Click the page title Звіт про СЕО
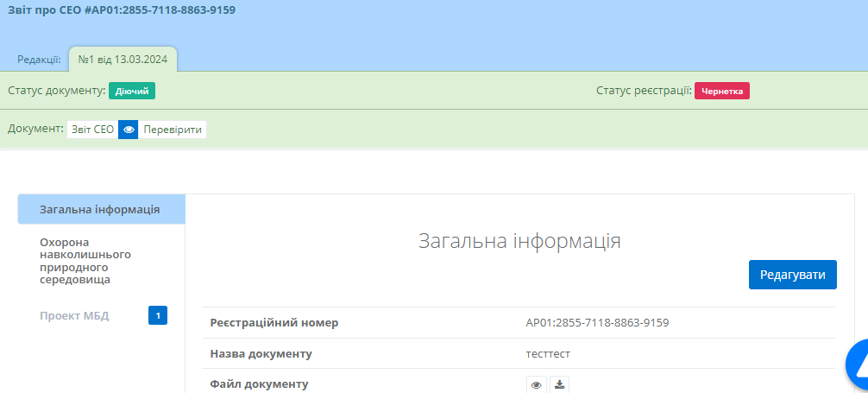 pyautogui.click(x=122, y=10)
